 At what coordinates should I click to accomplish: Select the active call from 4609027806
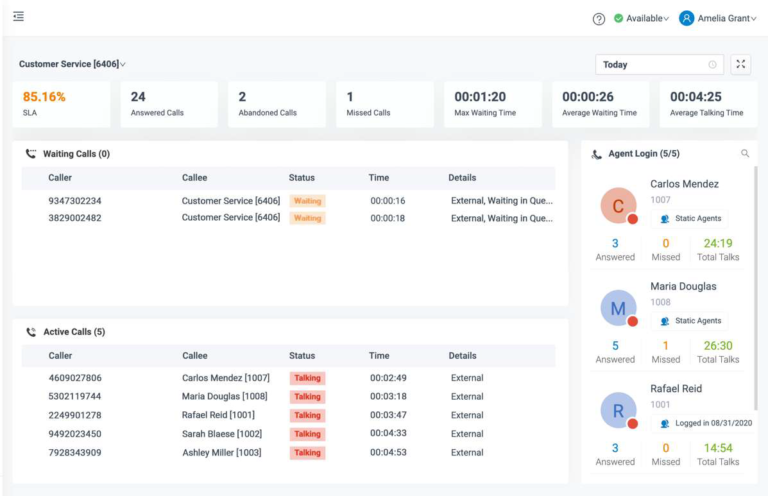point(75,378)
